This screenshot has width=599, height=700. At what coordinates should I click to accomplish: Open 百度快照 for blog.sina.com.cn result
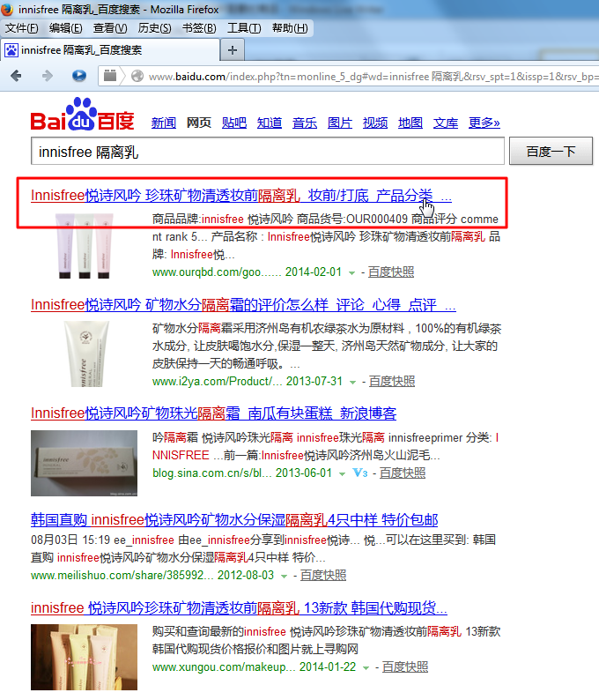click(403, 473)
